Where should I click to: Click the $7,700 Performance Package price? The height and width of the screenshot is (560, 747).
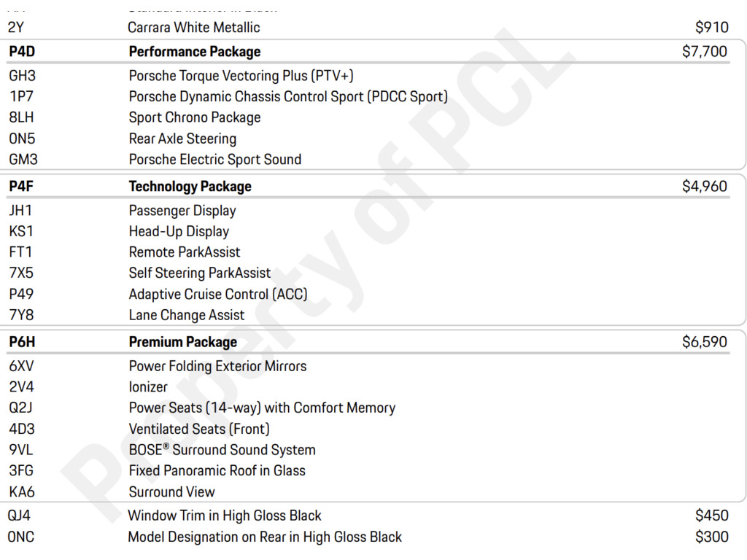click(x=705, y=52)
